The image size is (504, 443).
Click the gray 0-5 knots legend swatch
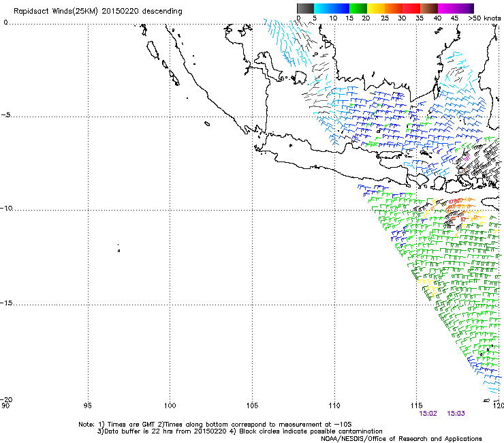click(305, 8)
